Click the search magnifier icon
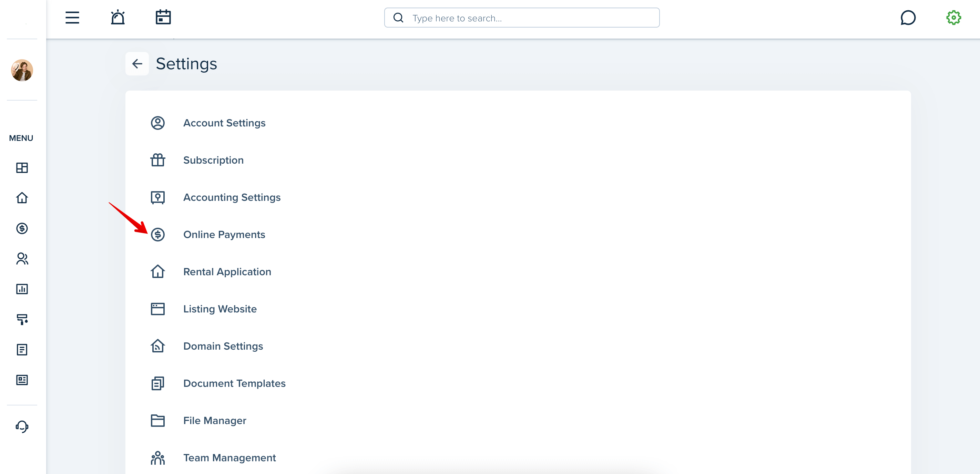This screenshot has width=980, height=474. click(x=398, y=18)
